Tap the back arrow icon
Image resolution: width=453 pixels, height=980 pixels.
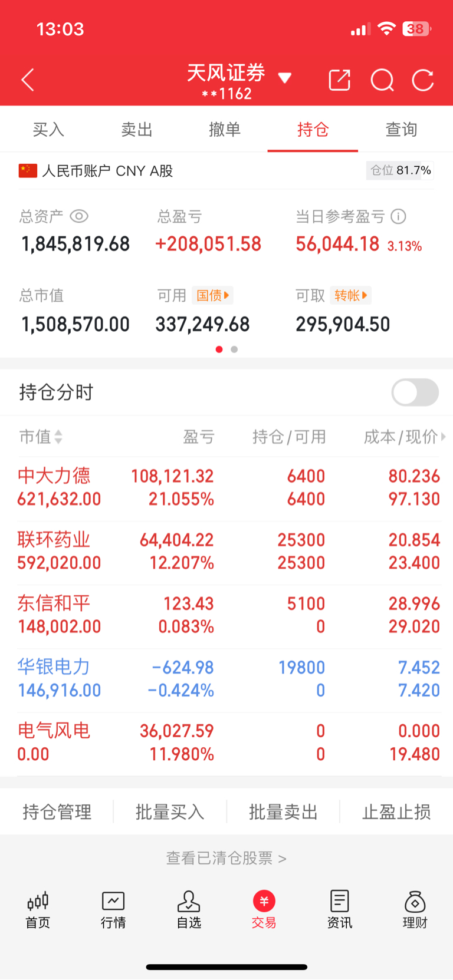point(28,80)
